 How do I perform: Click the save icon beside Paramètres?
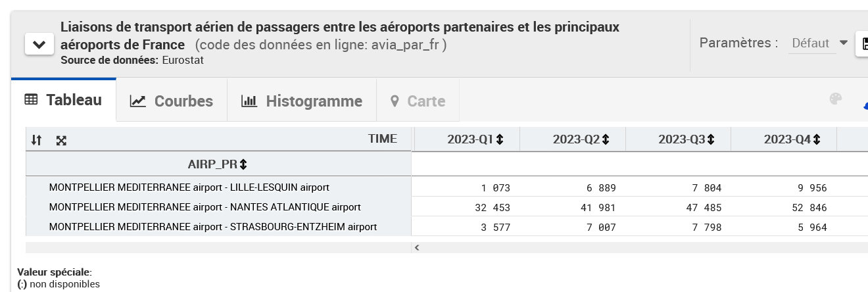[861, 44]
